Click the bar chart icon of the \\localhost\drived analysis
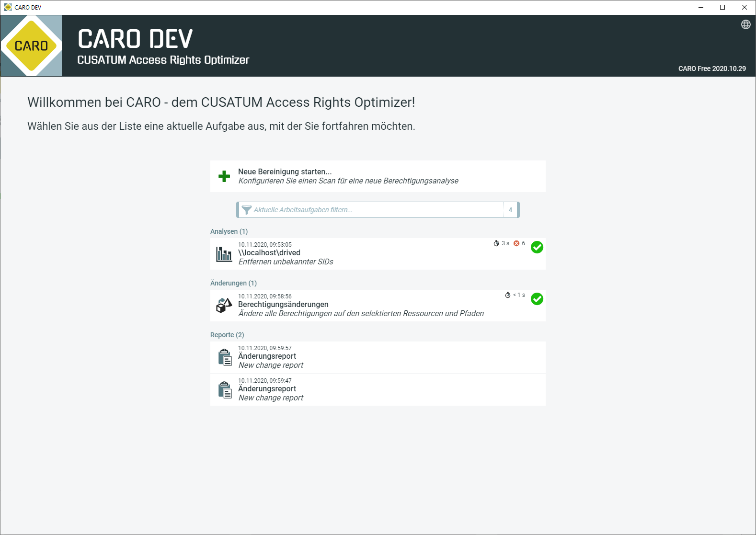Image resolution: width=756 pixels, height=535 pixels. (x=224, y=254)
